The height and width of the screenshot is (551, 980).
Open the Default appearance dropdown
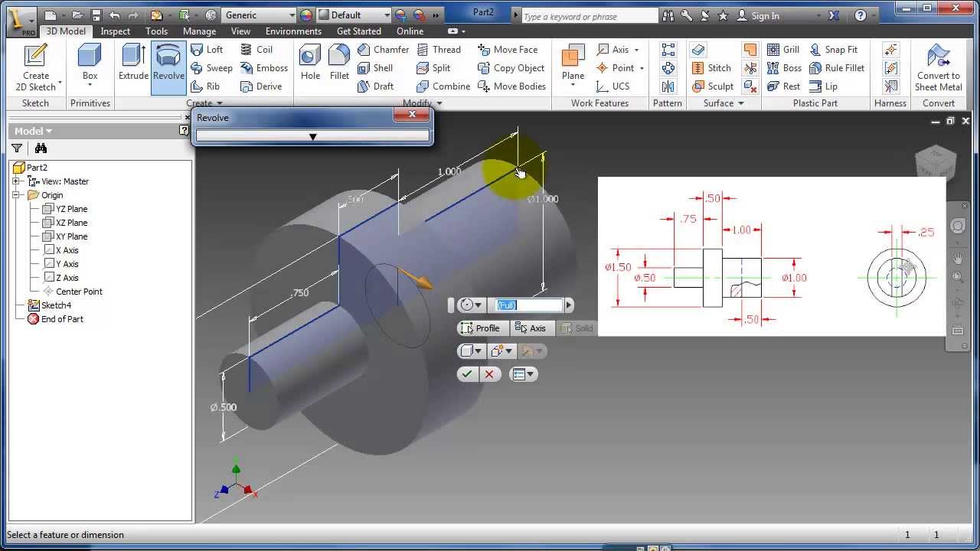click(387, 15)
